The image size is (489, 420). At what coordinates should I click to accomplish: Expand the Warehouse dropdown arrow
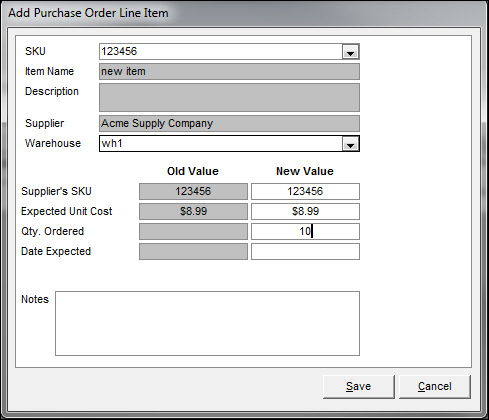[x=350, y=144]
